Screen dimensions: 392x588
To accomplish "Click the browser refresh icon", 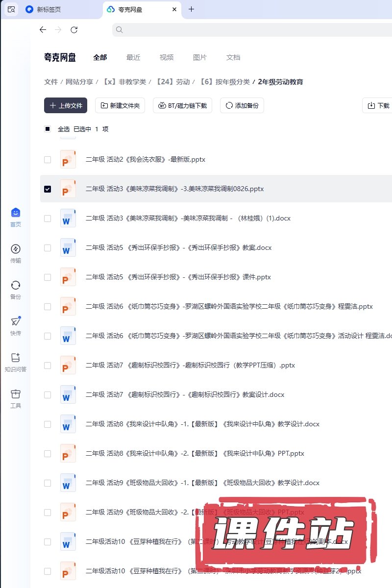I will tap(74, 30).
